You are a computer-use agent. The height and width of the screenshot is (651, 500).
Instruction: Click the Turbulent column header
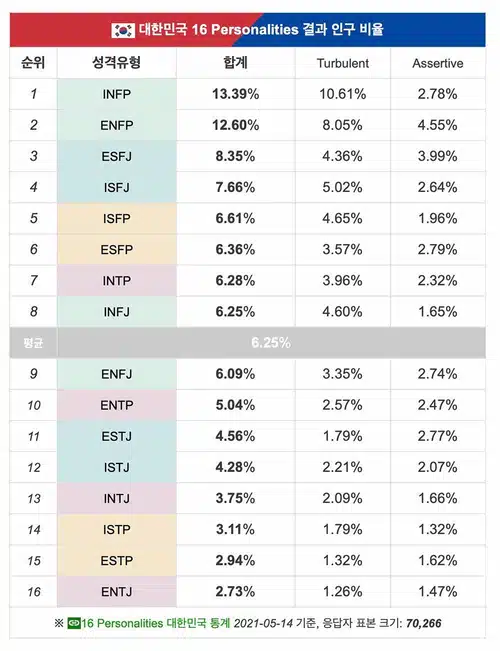coord(343,63)
